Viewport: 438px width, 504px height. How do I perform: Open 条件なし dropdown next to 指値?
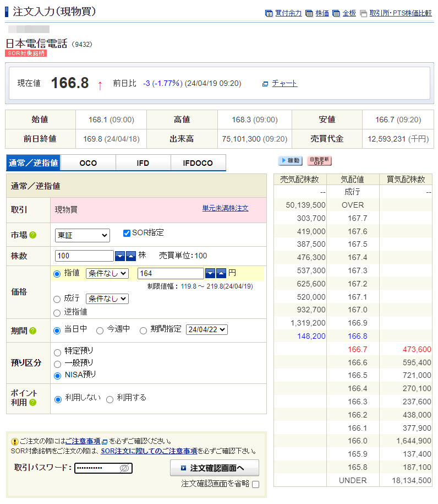click(x=107, y=273)
